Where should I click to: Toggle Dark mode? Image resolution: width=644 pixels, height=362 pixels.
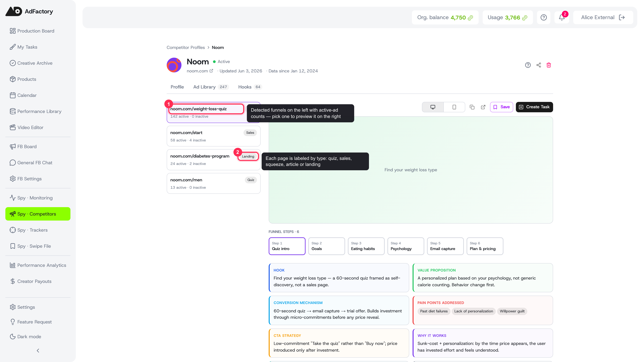(38, 337)
